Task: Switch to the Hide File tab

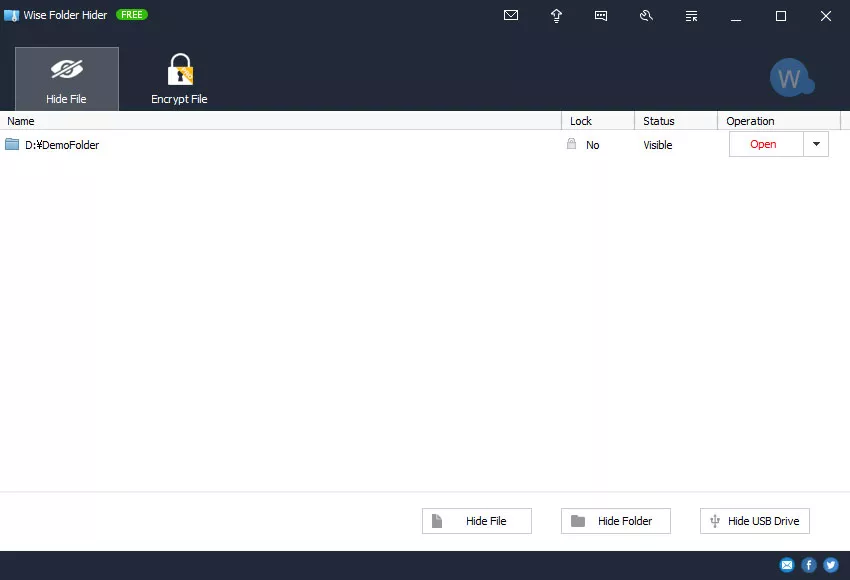Action: 67,79
